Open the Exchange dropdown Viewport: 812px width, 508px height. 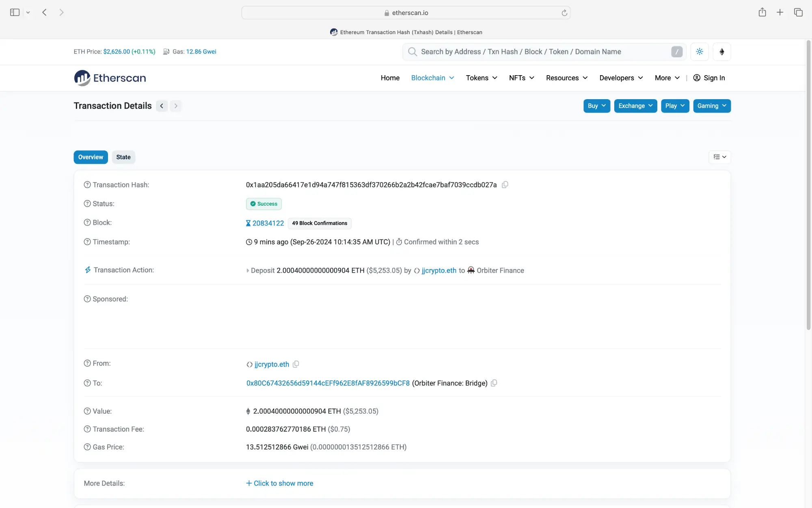635,106
